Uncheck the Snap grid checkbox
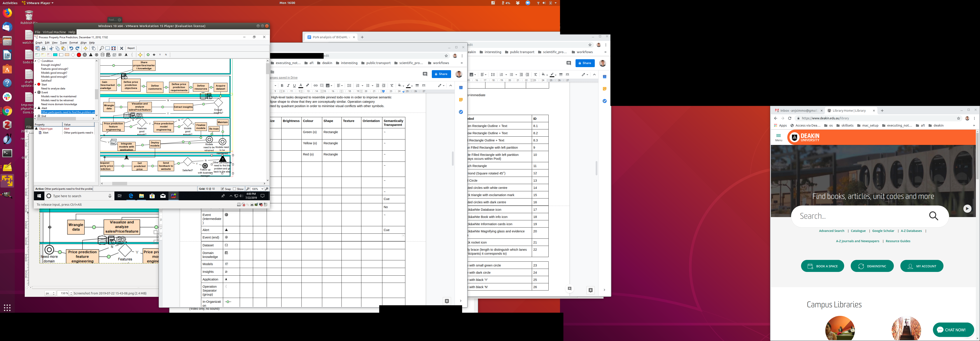980x341 pixels. tap(222, 189)
